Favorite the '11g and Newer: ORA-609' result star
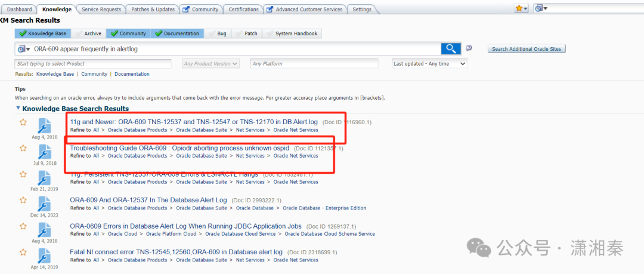Viewport: 644px width, 274px height. point(23,122)
